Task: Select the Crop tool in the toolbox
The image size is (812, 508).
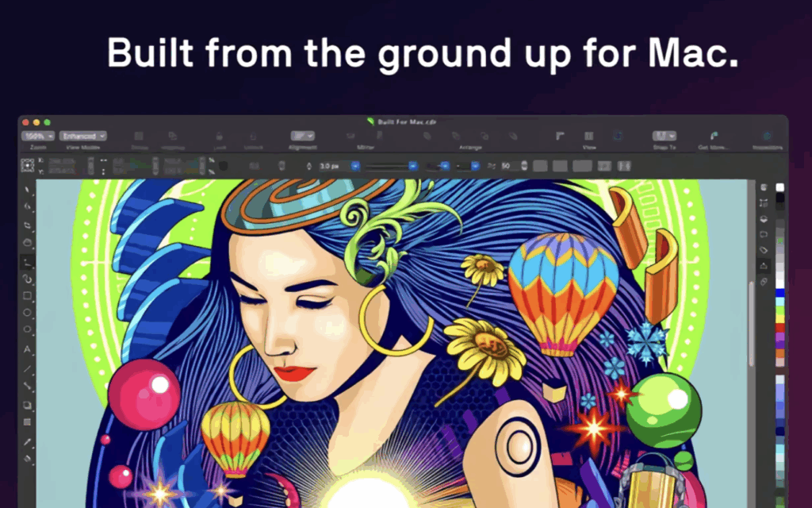Action: (x=27, y=225)
